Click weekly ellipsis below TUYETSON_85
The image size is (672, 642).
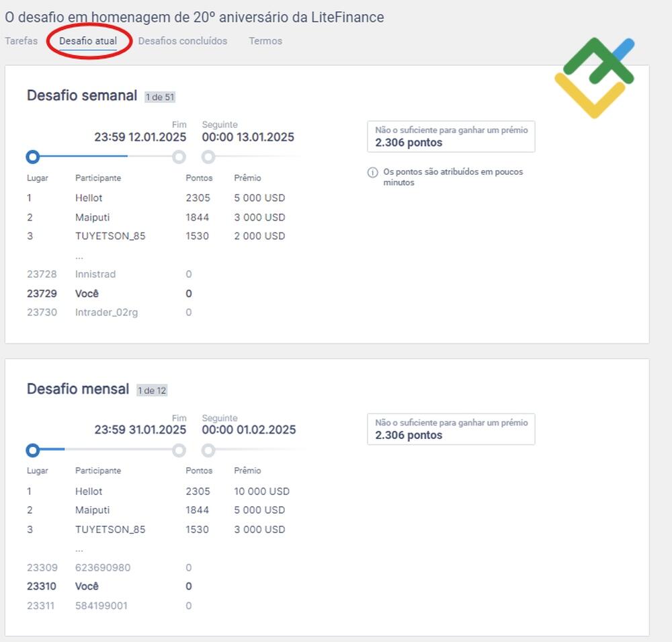[x=79, y=257]
